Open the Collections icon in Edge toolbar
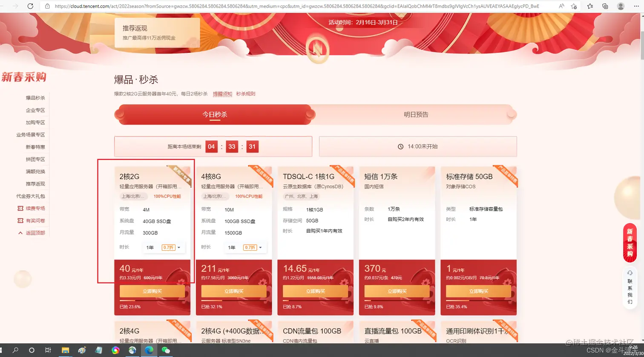This screenshot has width=644, height=357. (605, 6)
